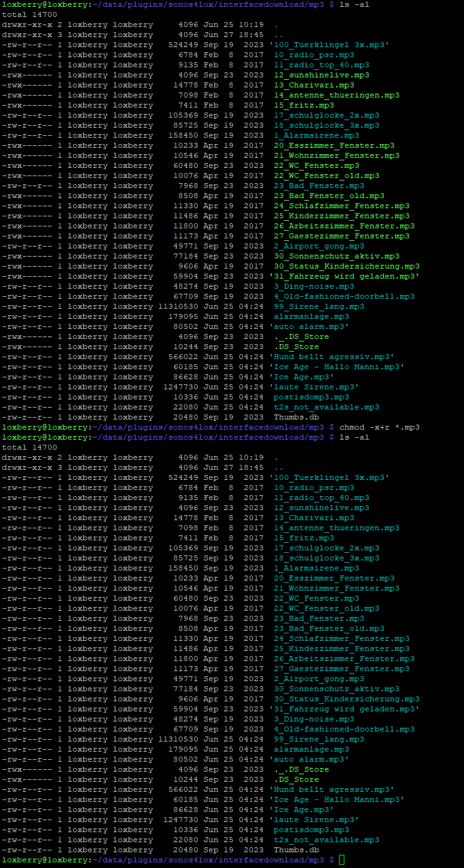
Task: Click teal 24_Schlafzimmer_Fenster.mp3 filename
Action: click(x=342, y=638)
